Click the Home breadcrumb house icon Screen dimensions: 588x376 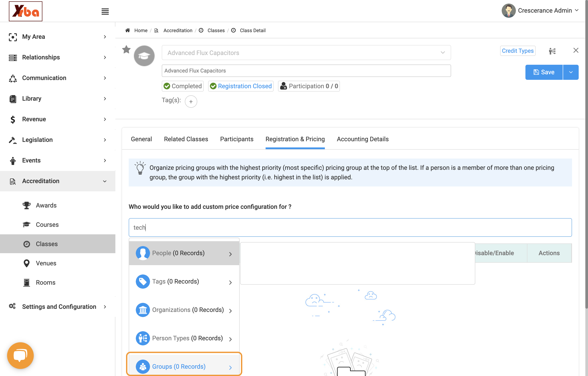pos(128,30)
